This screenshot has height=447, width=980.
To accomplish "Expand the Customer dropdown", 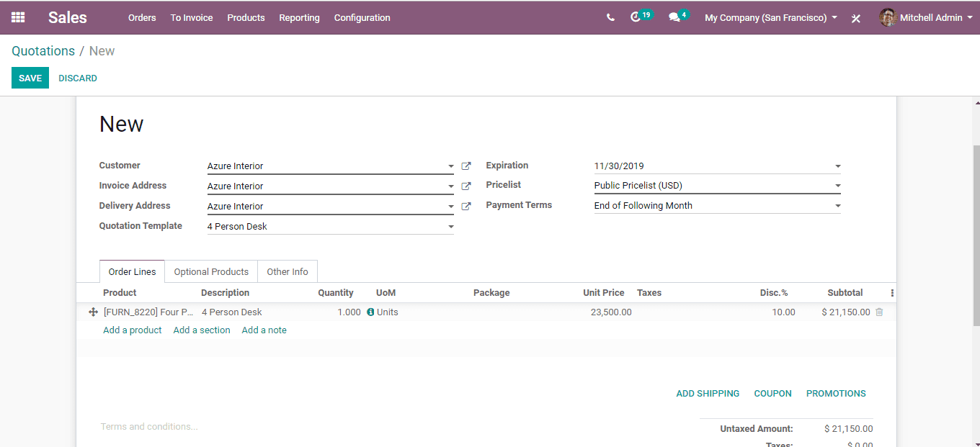I will click(x=450, y=166).
